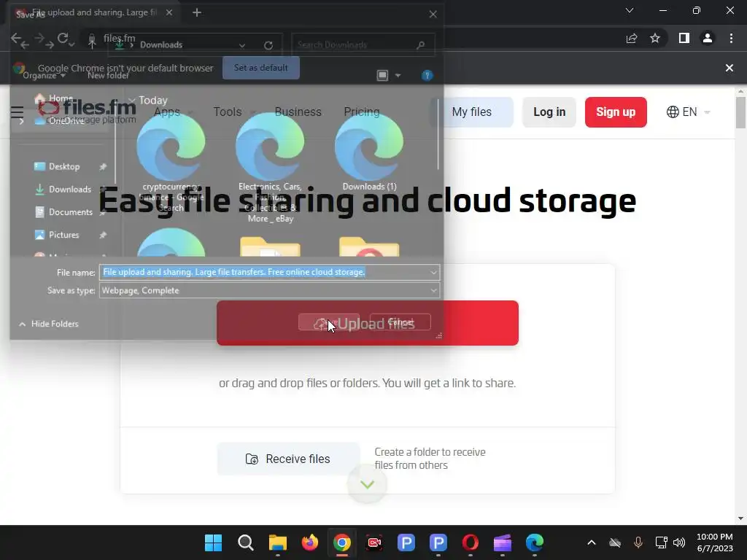
Task: Expand address bar history dropdown in Save As
Action: (242, 45)
